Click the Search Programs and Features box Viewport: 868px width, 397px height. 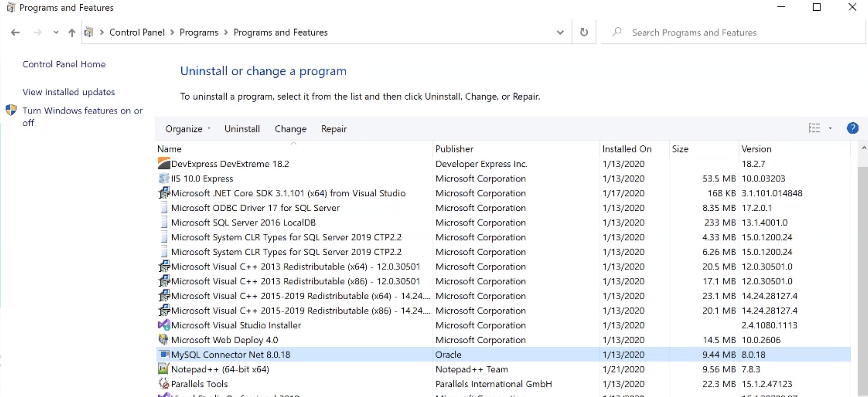coord(728,33)
